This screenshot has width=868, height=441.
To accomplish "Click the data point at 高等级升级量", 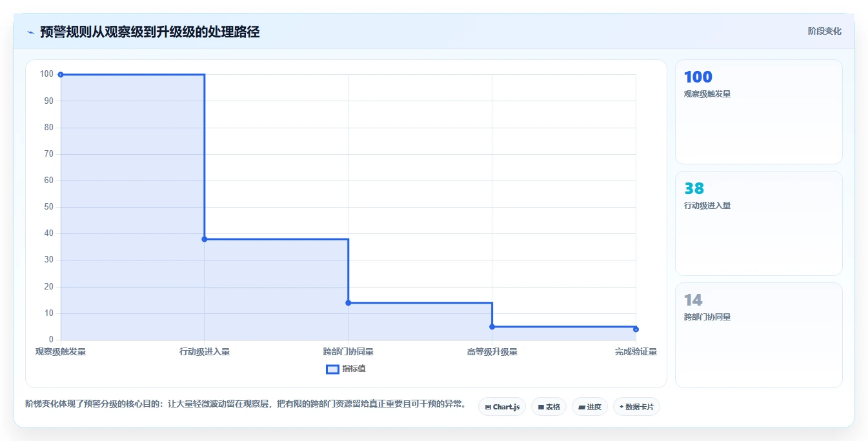I will [x=492, y=327].
